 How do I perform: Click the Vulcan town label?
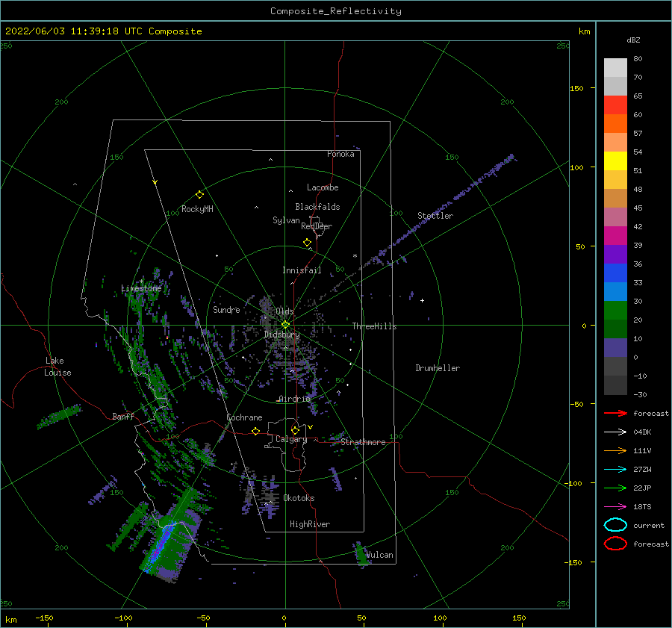pyautogui.click(x=379, y=555)
